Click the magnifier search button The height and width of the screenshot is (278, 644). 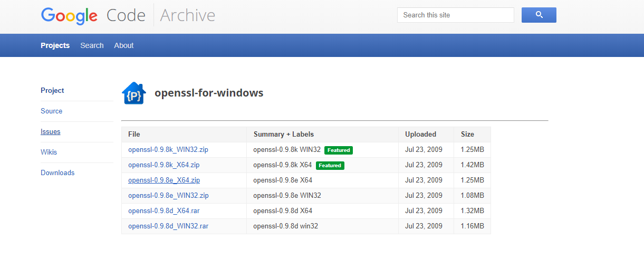(539, 15)
